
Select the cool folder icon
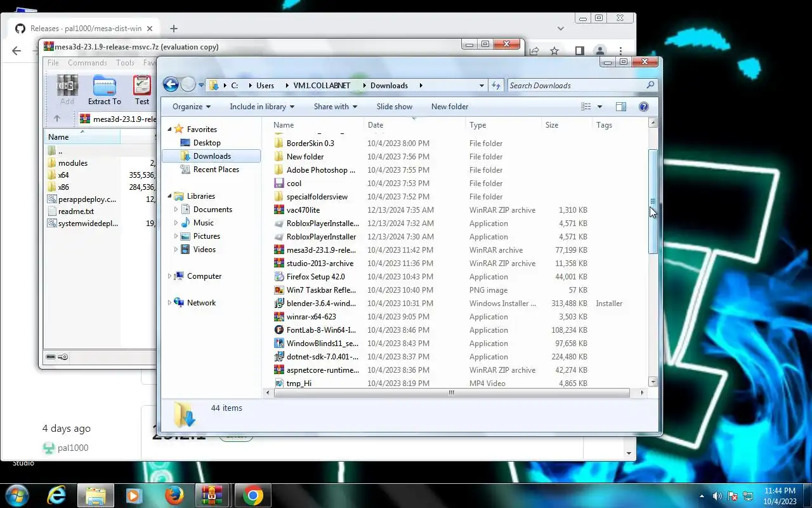[278, 184]
